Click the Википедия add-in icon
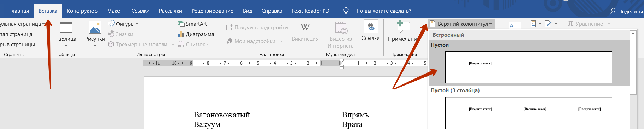 [305, 27]
